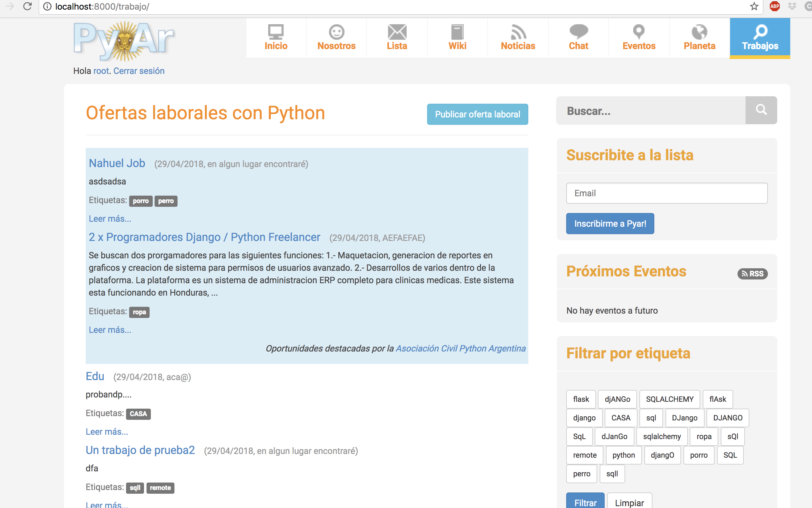The image size is (812, 508).
Task: Open the Próximos Eventos RSS feed badge
Action: 752,274
